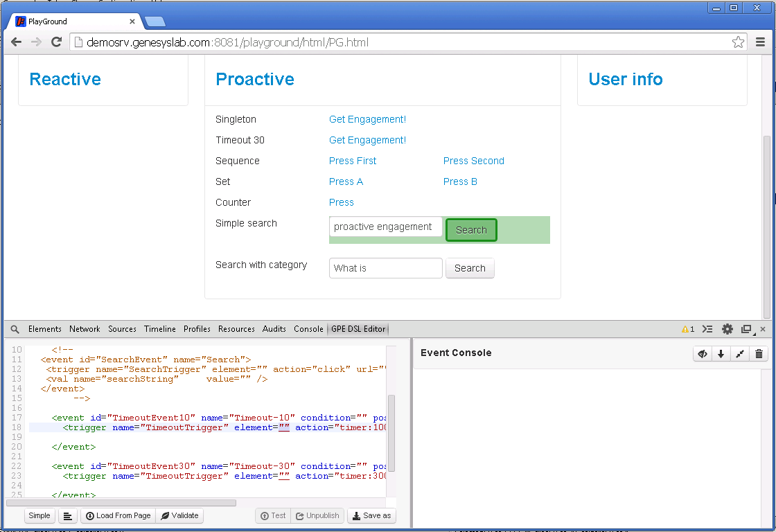Viewport: 776px width, 532px height.
Task: Click the User info heading
Action: point(626,79)
